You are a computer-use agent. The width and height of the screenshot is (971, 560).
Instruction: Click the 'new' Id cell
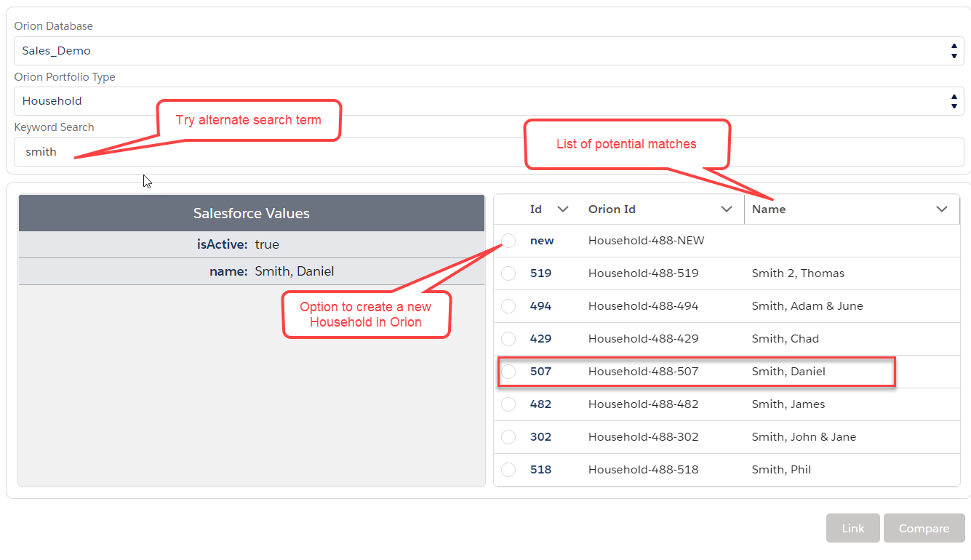[542, 241]
